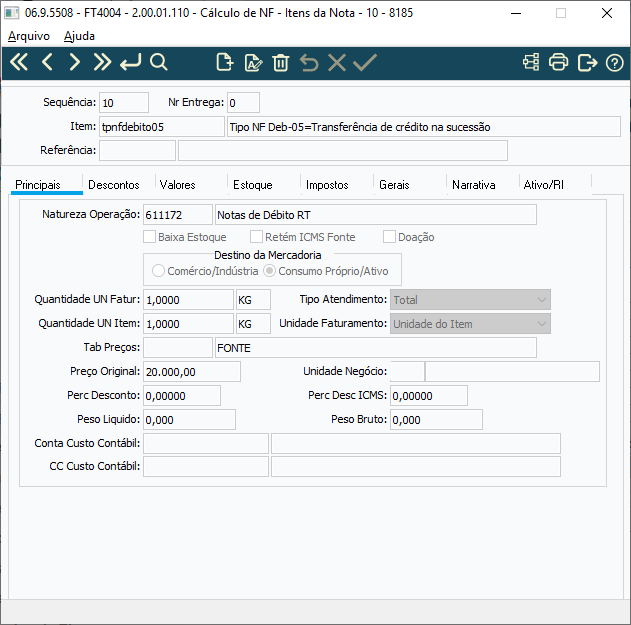Click the exit door icon

click(x=587, y=62)
